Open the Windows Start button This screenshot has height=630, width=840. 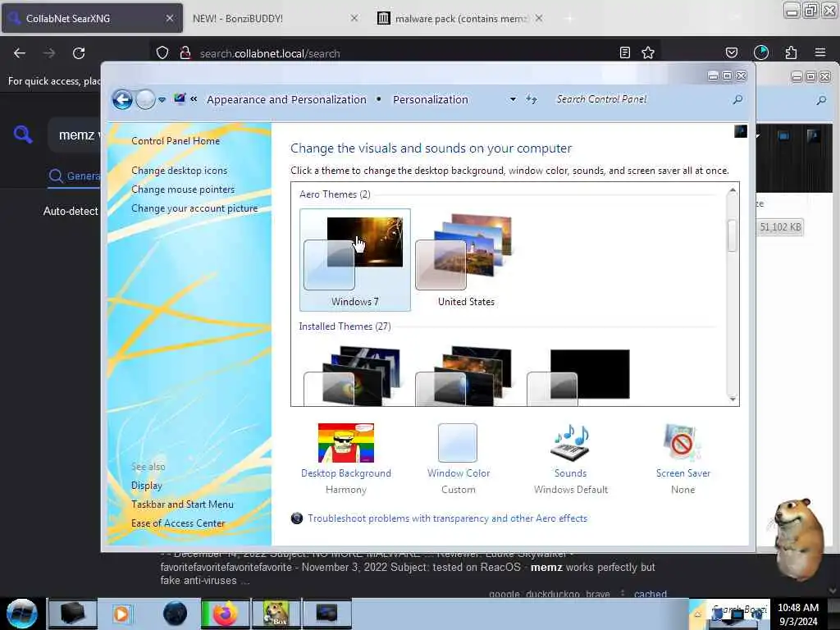21,614
